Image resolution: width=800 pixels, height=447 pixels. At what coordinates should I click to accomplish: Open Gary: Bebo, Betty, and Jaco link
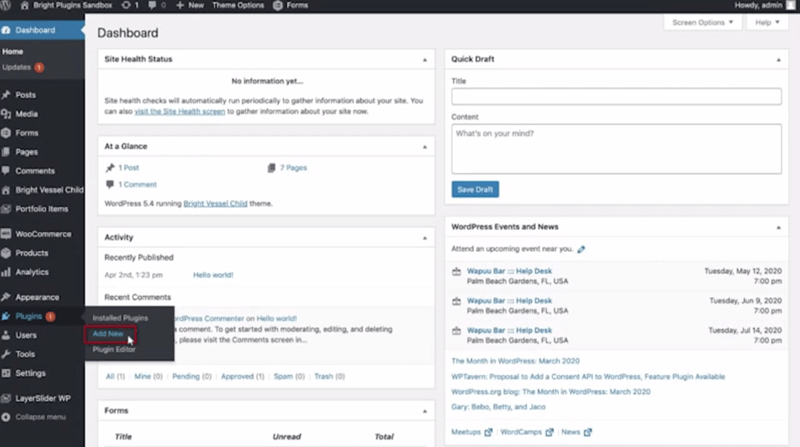tap(498, 407)
